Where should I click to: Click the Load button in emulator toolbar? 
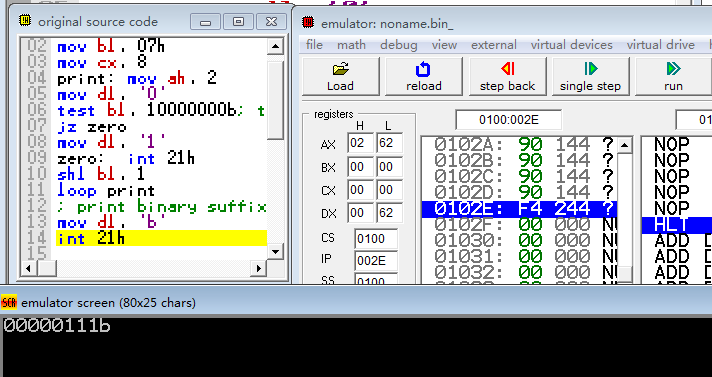[340, 76]
